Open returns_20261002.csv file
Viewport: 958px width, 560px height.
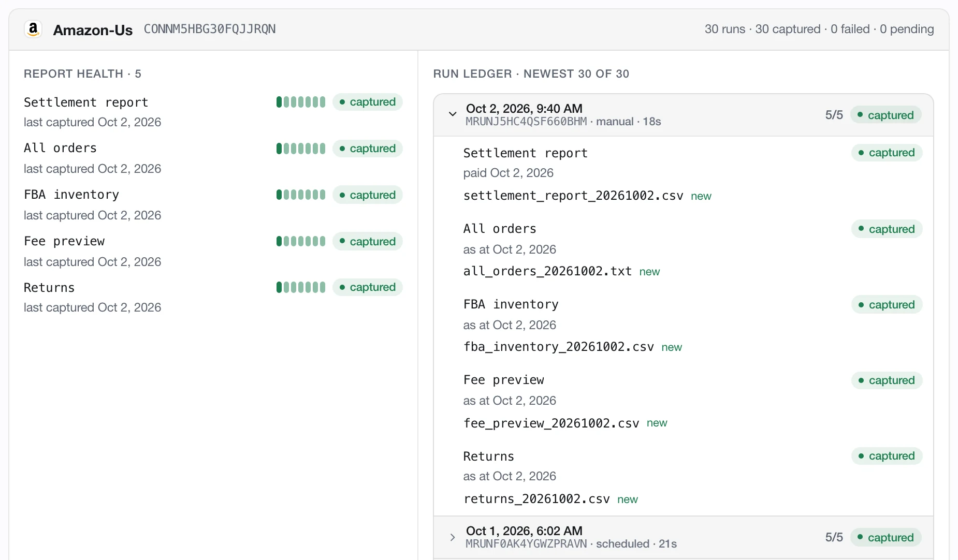coord(536,499)
